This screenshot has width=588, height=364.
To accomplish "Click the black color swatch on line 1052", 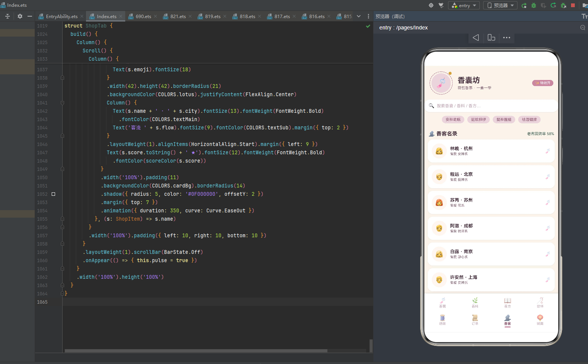I will tap(53, 194).
